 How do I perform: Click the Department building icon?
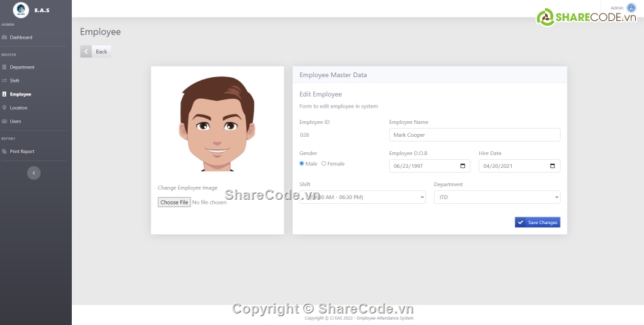click(5, 67)
